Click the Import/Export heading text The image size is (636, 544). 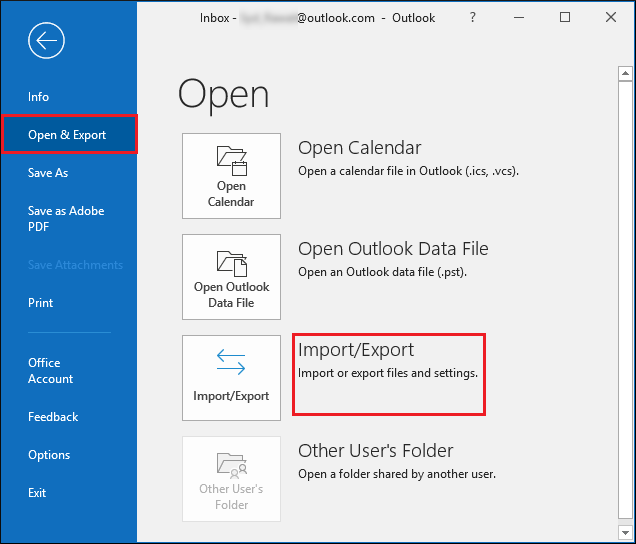[356, 350]
